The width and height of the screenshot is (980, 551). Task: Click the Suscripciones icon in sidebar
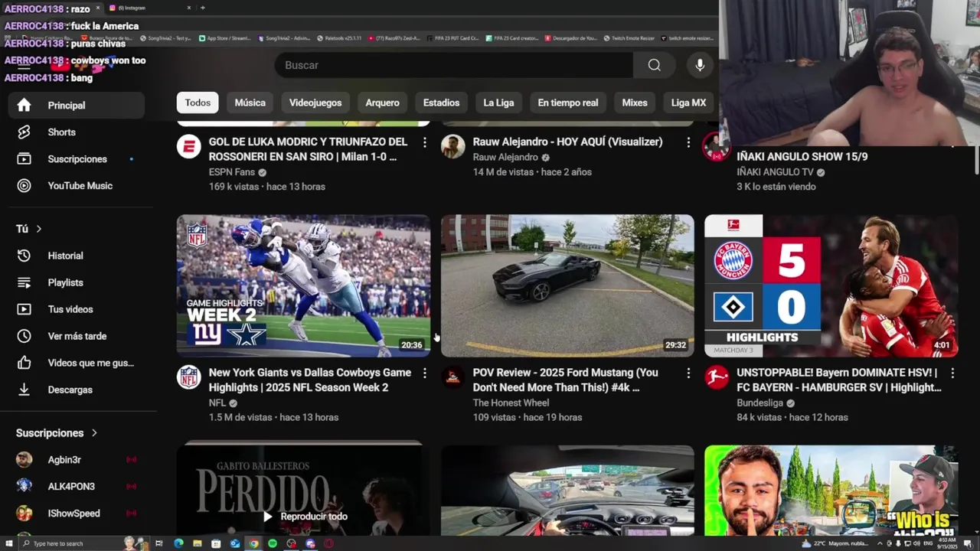click(x=24, y=158)
